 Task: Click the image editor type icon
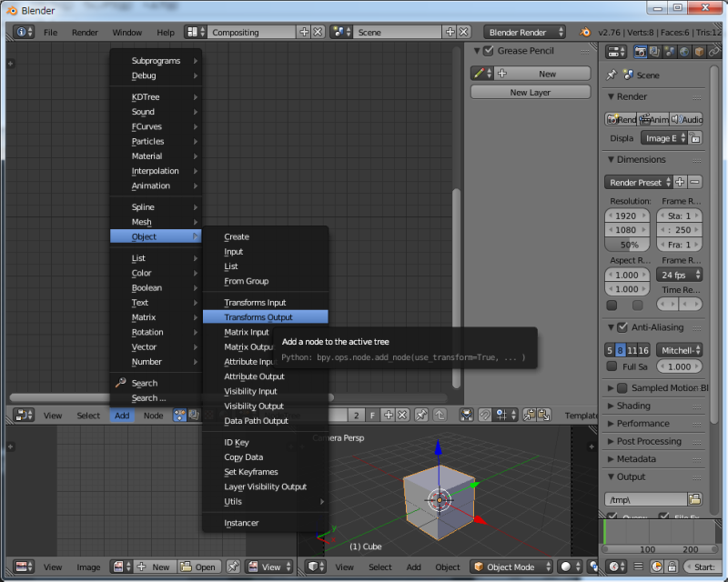click(x=24, y=567)
